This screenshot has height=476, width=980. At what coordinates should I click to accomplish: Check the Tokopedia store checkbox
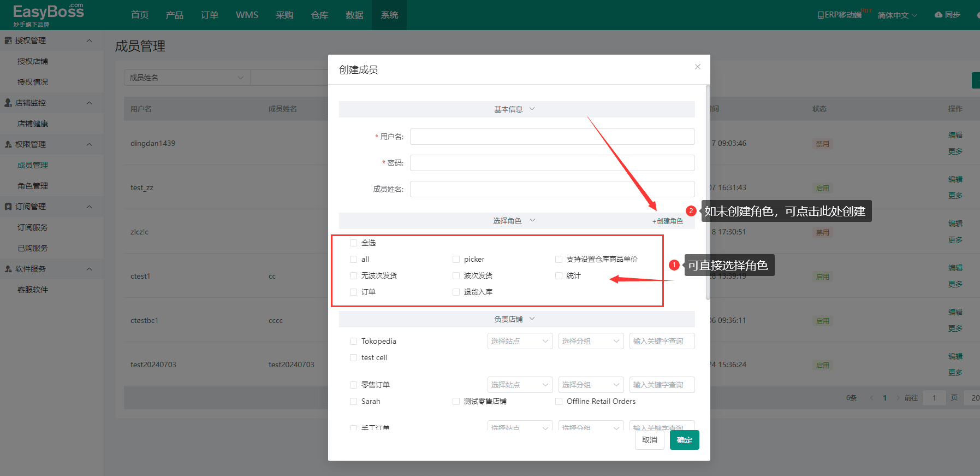click(x=353, y=342)
